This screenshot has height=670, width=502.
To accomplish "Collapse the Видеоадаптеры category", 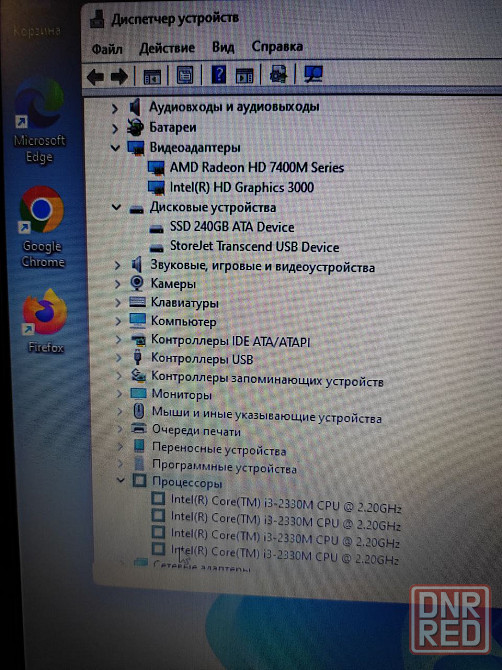I will [x=115, y=148].
